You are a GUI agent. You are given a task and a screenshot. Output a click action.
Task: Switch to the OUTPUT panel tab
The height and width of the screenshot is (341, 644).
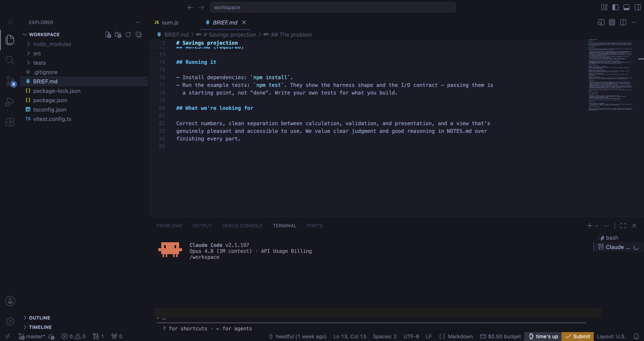pyautogui.click(x=202, y=226)
